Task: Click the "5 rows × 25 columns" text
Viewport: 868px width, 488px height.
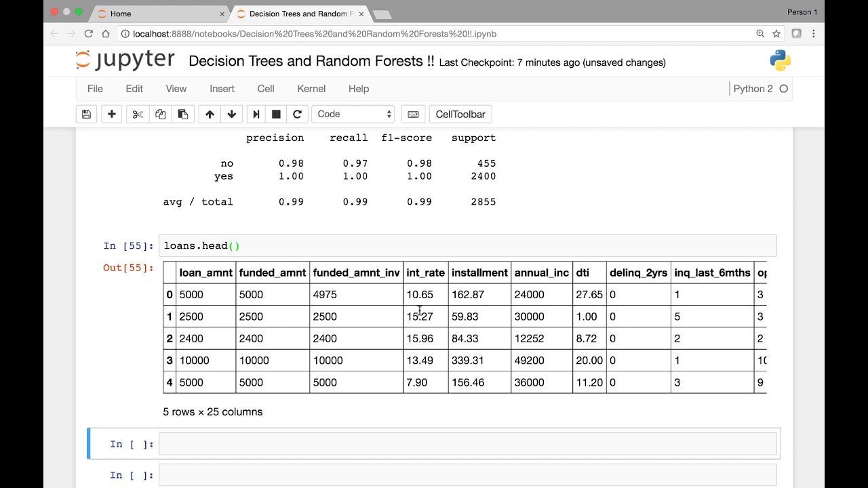Action: click(x=212, y=412)
